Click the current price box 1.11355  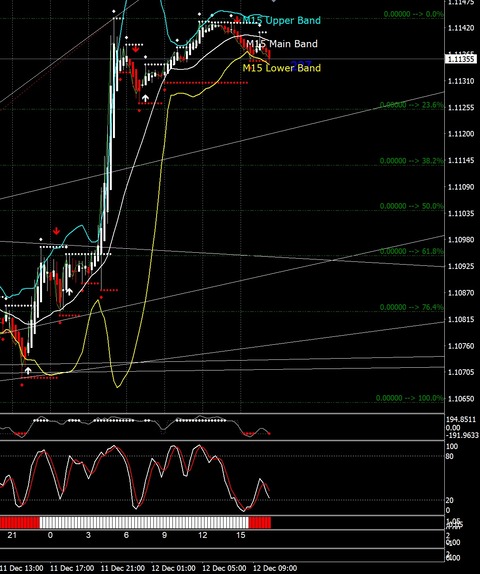[x=461, y=59]
